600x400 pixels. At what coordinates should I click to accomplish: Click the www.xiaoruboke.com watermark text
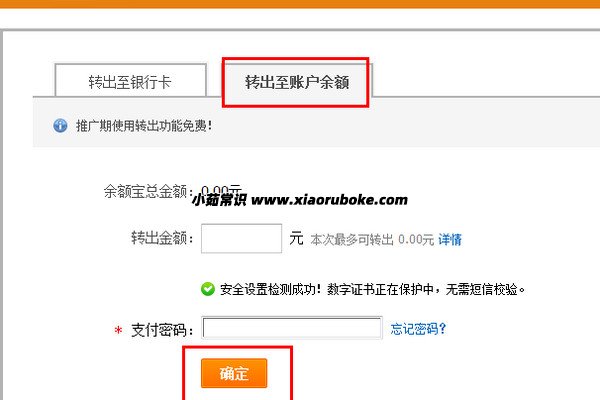[x=329, y=200]
